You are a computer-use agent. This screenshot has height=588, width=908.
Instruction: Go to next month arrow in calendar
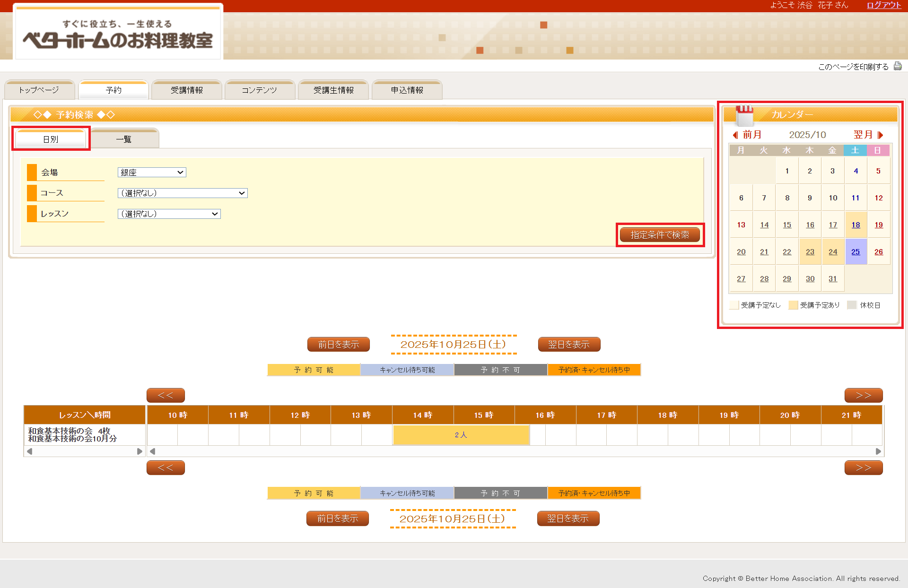click(x=880, y=135)
